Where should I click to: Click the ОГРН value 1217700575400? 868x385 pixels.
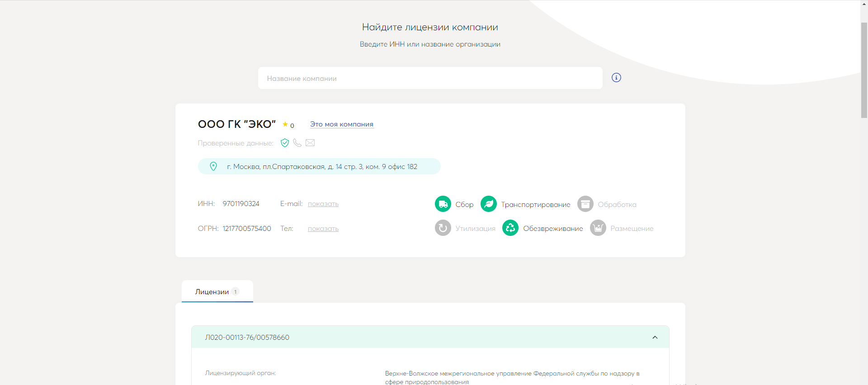click(247, 229)
